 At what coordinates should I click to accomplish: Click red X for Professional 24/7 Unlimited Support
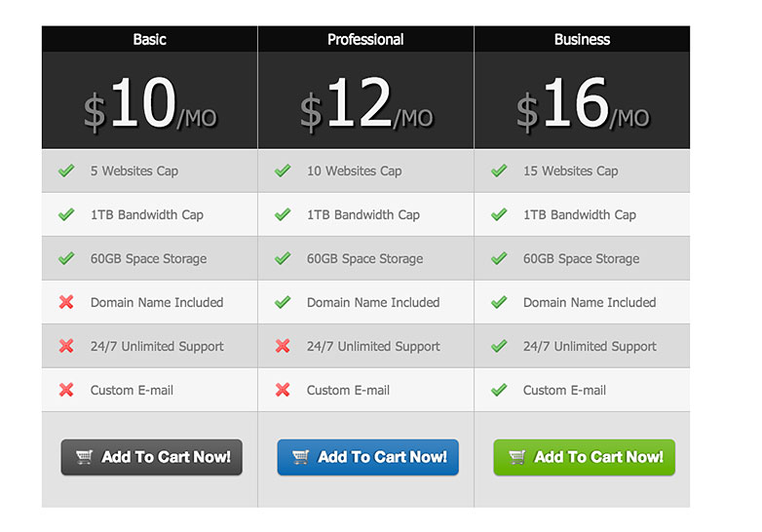[x=283, y=346]
